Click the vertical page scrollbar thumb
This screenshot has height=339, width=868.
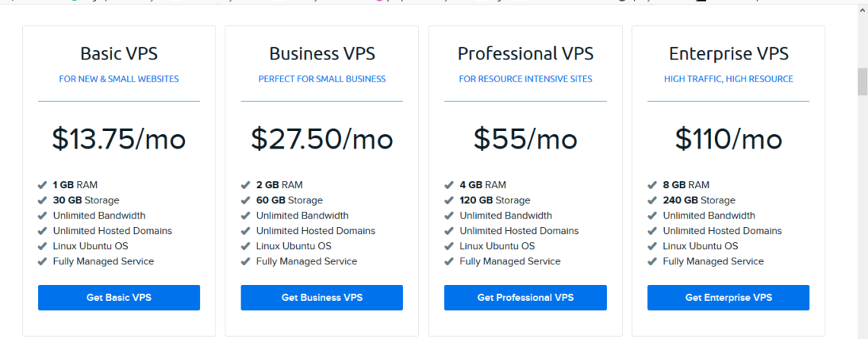tap(863, 82)
